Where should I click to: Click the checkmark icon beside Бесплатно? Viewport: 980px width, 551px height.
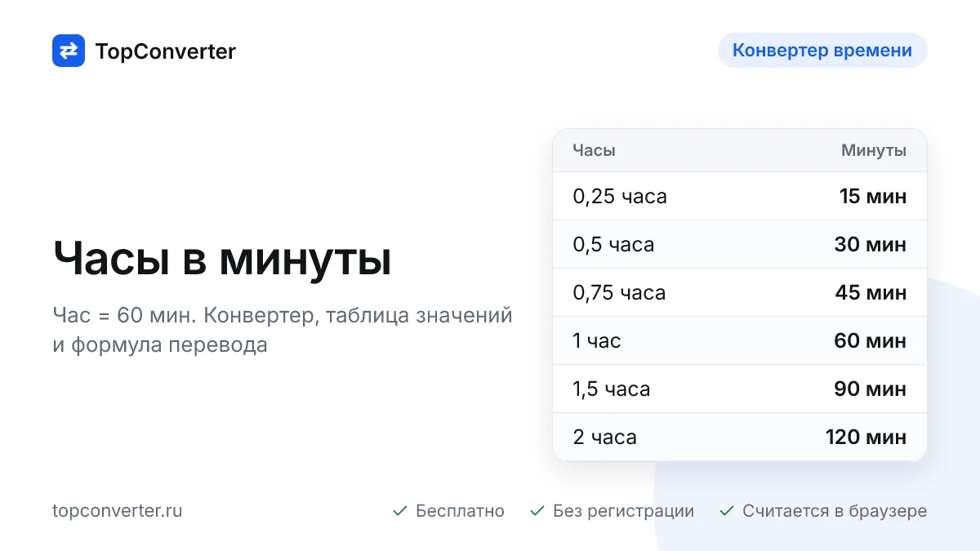point(400,511)
